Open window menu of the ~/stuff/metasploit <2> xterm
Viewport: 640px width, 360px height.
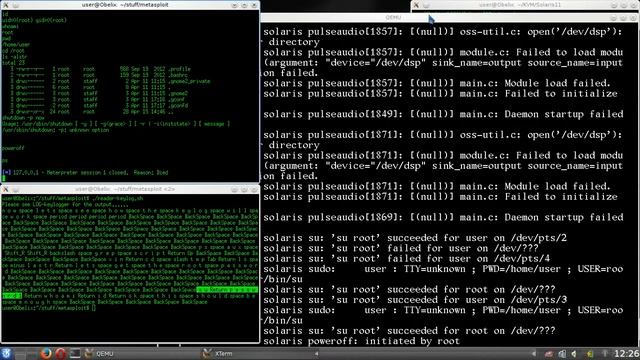click(x=6, y=189)
